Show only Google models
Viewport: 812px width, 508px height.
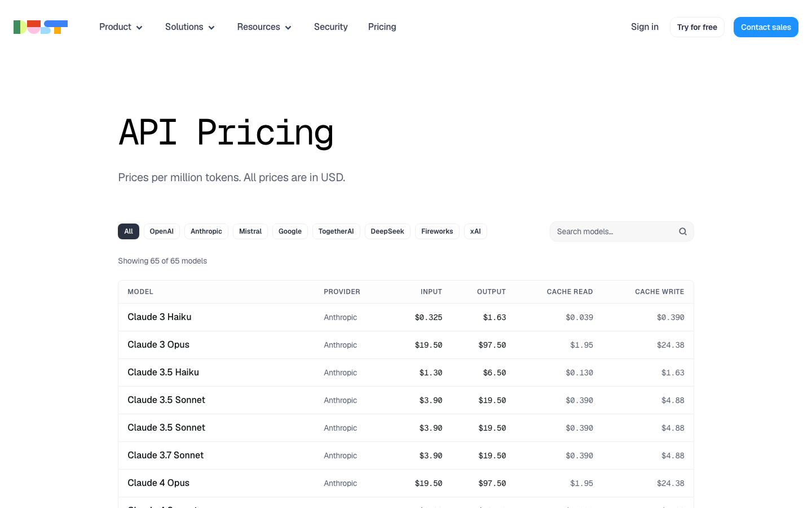click(x=290, y=231)
